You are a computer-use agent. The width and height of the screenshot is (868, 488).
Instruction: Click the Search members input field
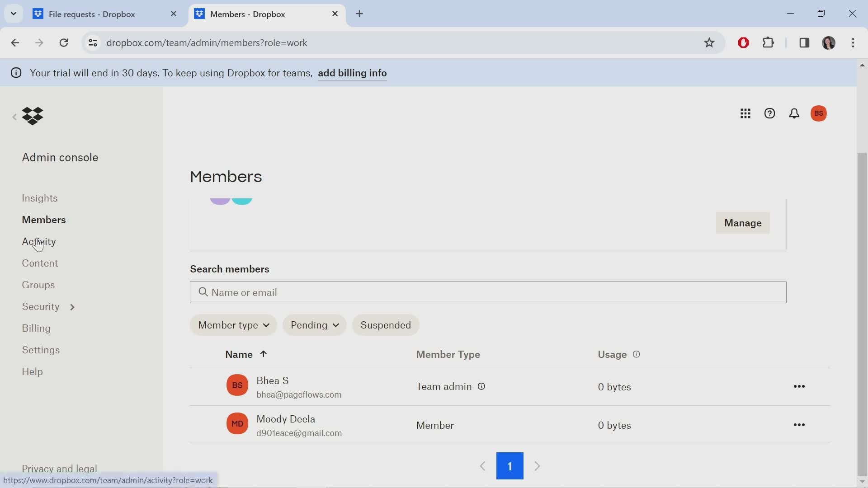tap(488, 293)
